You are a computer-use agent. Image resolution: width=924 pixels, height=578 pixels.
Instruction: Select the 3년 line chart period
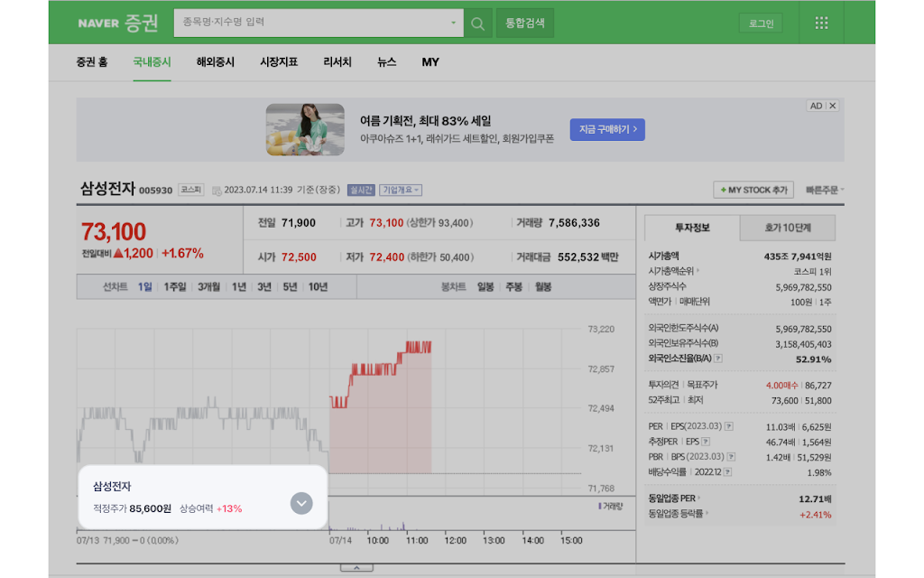(x=264, y=286)
